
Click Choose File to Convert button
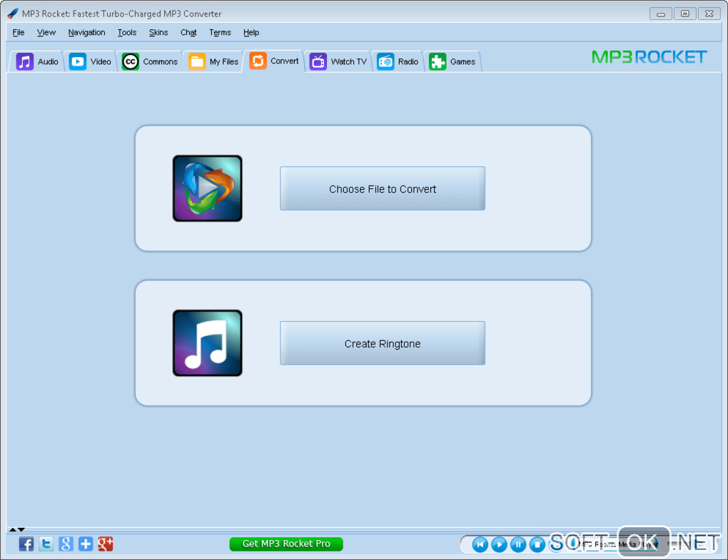point(383,188)
